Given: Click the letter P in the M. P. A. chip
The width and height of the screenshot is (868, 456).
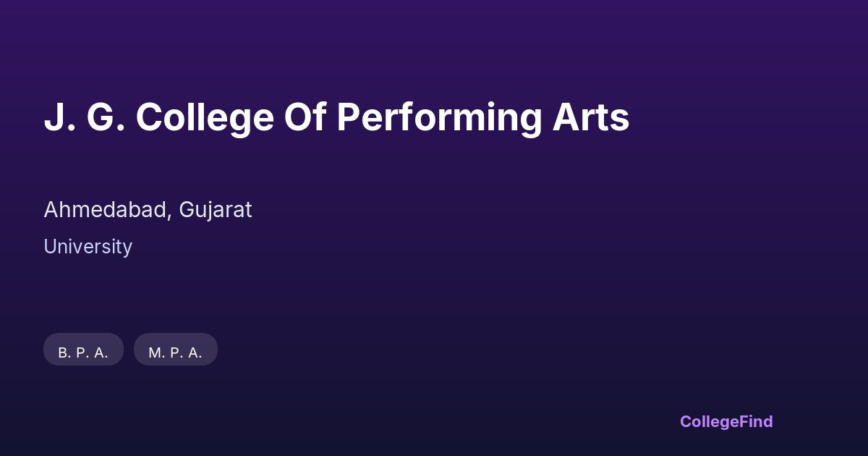Looking at the screenshot, I should click(x=176, y=352).
